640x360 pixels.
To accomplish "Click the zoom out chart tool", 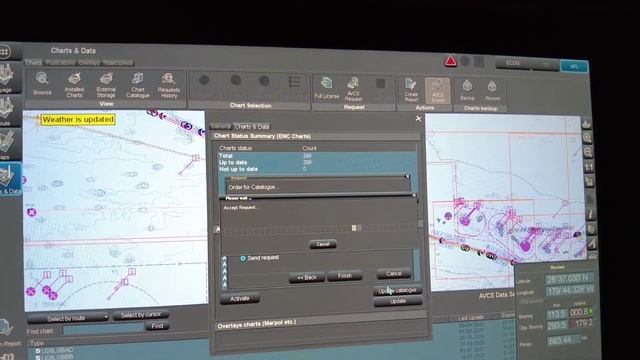I will click(588, 152).
